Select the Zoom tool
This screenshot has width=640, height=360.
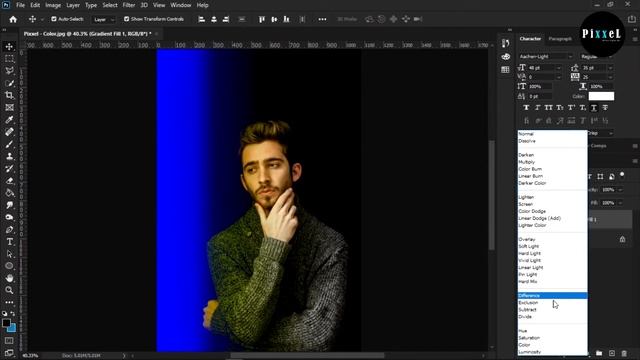(x=9, y=290)
